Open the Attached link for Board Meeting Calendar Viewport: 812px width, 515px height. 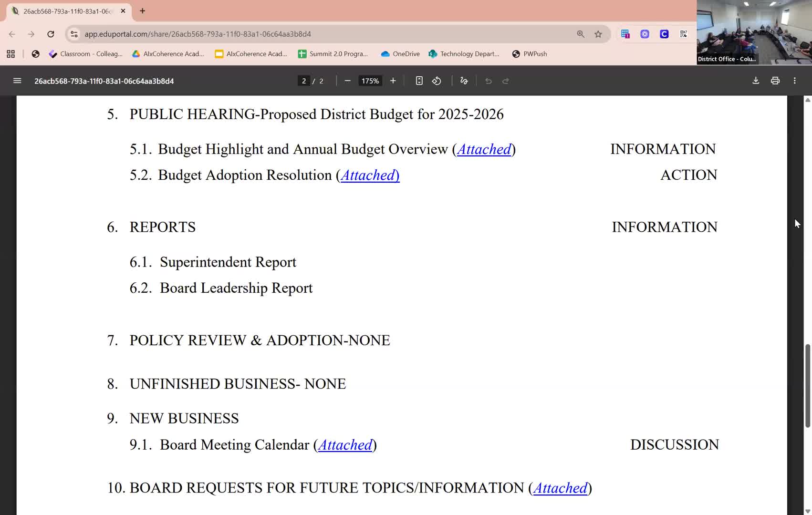345,445
